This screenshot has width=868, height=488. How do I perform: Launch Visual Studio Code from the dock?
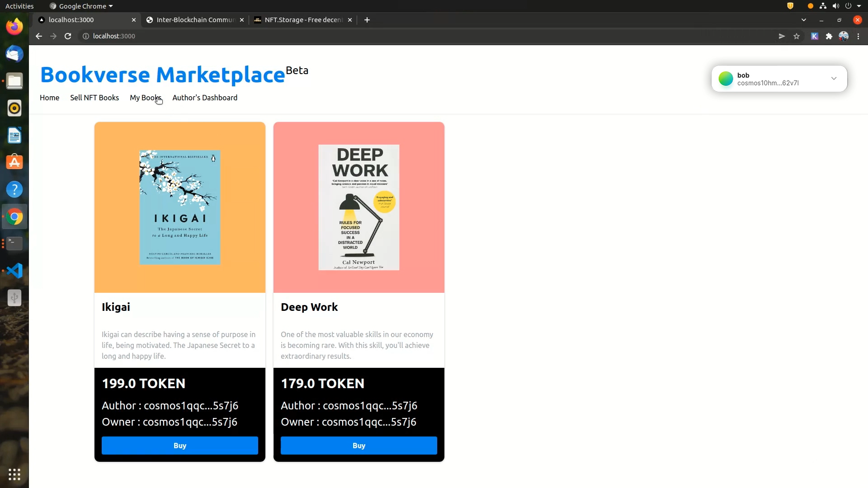coord(14,271)
